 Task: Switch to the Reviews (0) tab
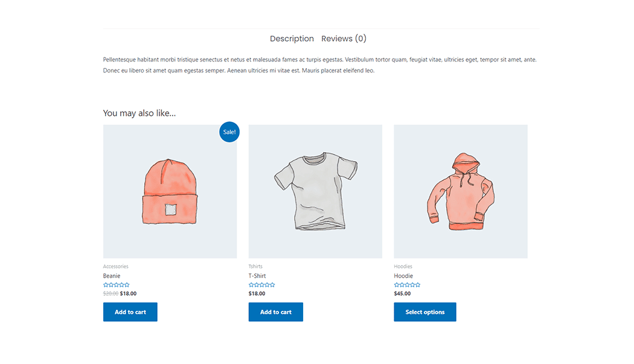pos(344,38)
